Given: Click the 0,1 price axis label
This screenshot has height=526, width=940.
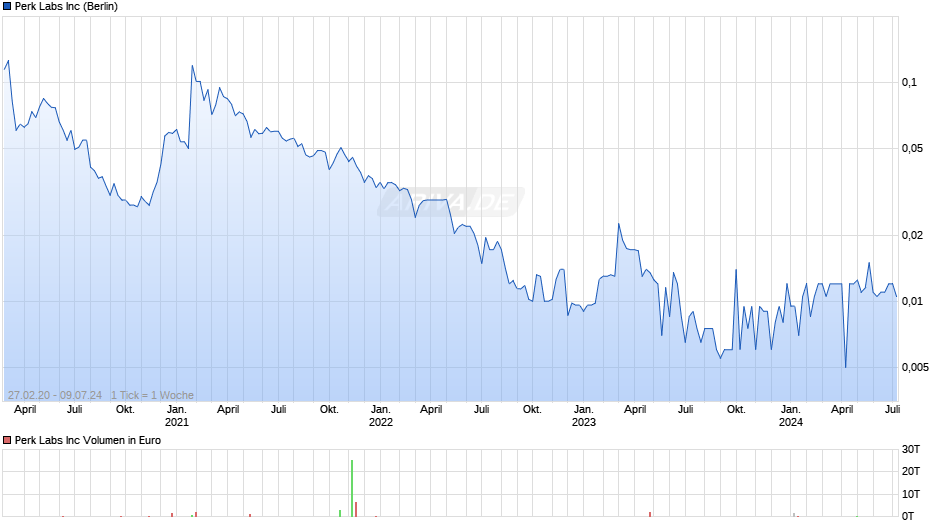Looking at the screenshot, I should point(909,82).
